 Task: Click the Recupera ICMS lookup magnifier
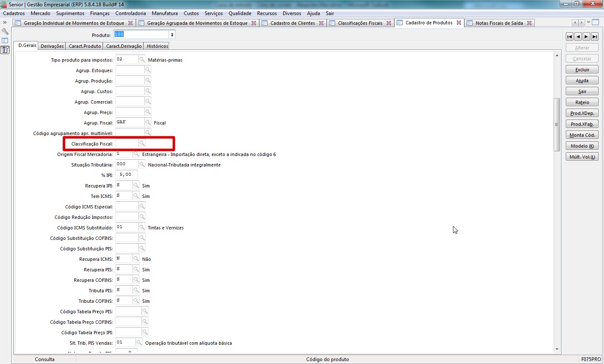point(136,259)
